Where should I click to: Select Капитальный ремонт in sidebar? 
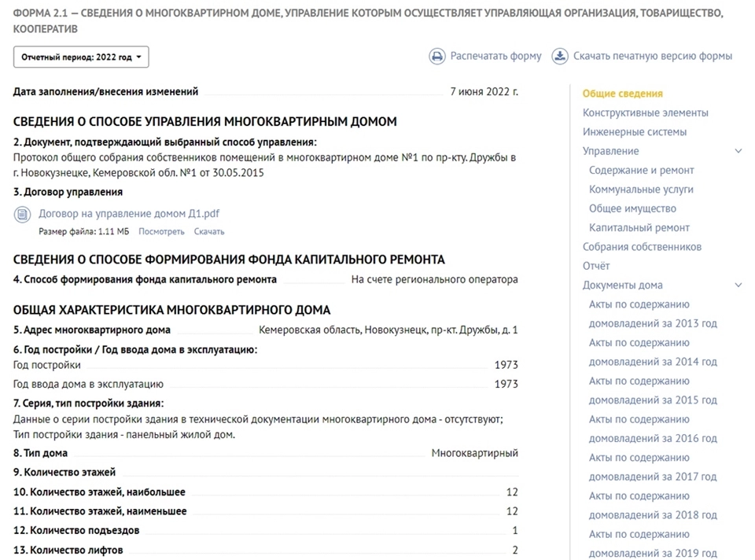click(x=639, y=227)
